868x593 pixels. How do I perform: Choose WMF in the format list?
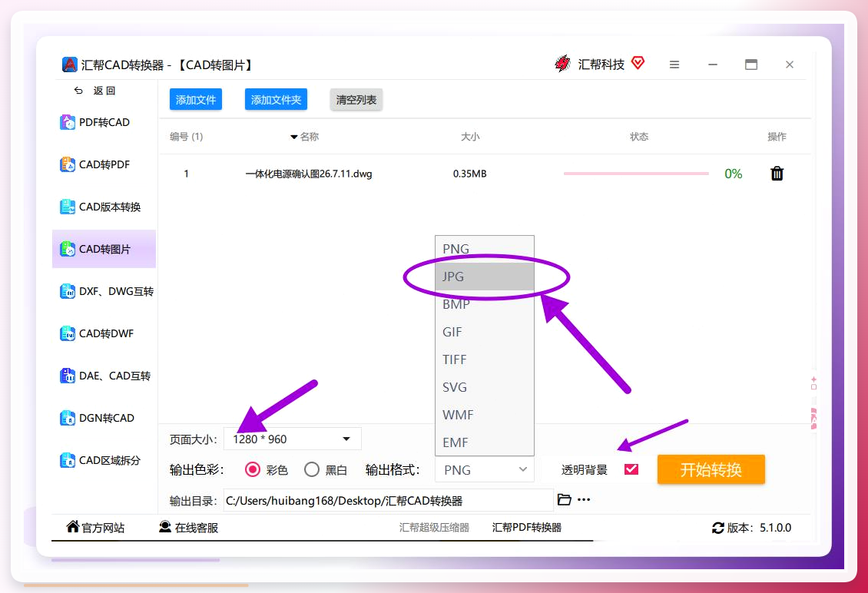(x=485, y=416)
